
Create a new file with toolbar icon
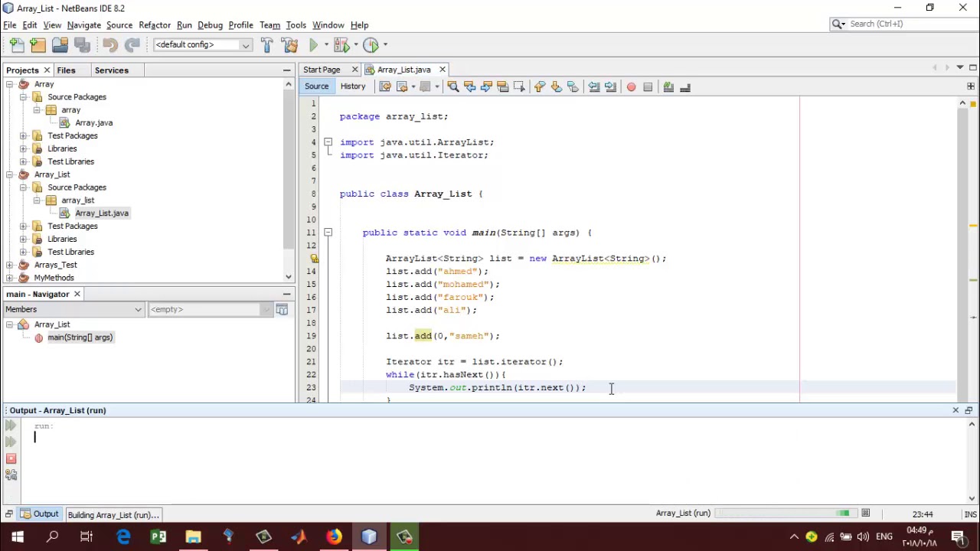click(x=17, y=44)
